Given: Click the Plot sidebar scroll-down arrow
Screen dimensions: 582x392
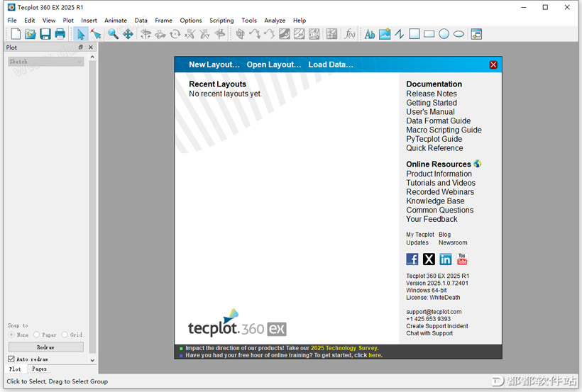Looking at the screenshot, I should [x=92, y=360].
